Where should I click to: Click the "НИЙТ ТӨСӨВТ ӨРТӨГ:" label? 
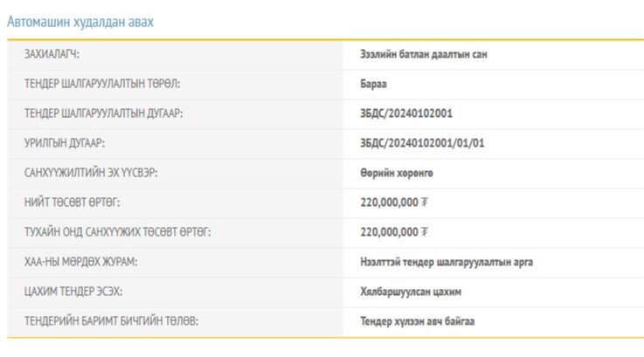73,203
